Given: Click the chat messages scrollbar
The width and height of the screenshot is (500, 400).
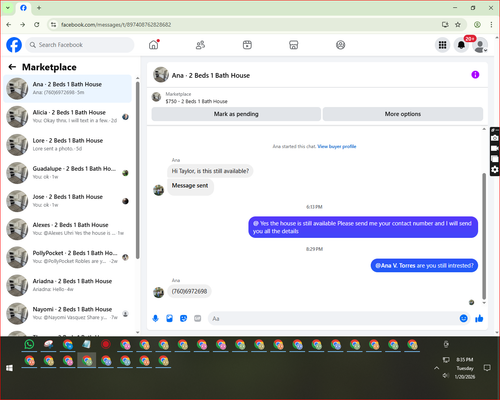Looking at the screenshot, I should click(x=484, y=236).
